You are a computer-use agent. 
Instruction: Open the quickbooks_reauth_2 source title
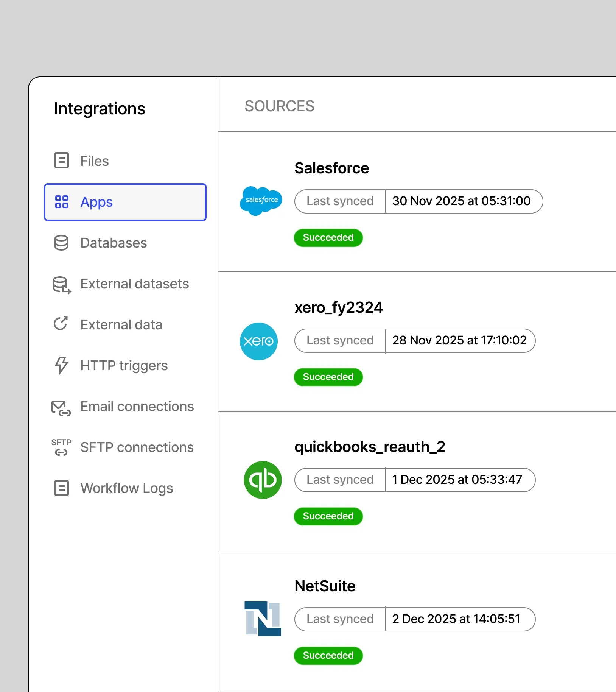370,447
